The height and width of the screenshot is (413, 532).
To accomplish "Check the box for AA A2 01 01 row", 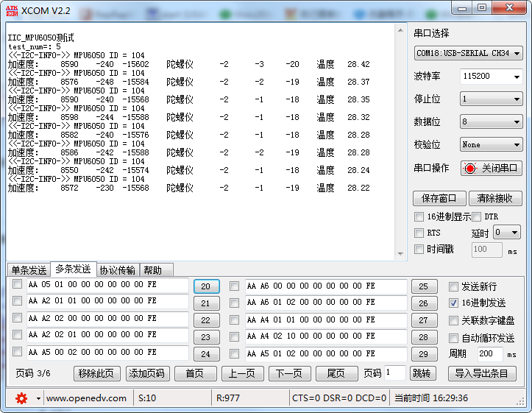I will click(x=17, y=300).
